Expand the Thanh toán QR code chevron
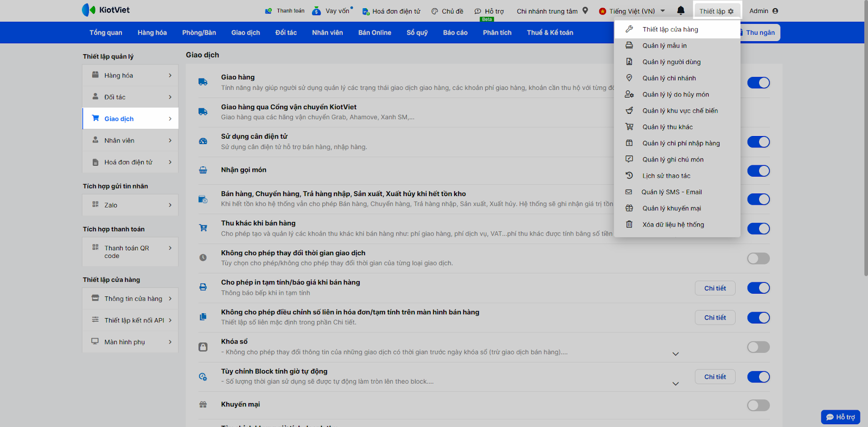 click(170, 248)
